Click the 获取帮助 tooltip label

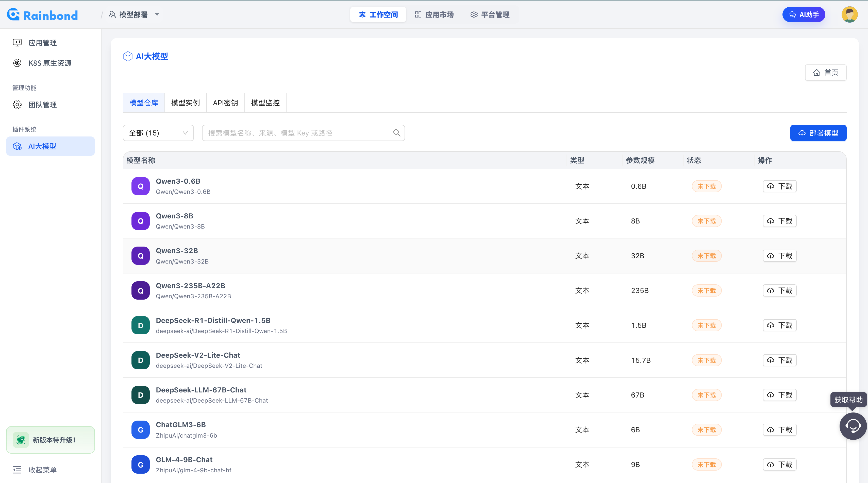point(848,400)
